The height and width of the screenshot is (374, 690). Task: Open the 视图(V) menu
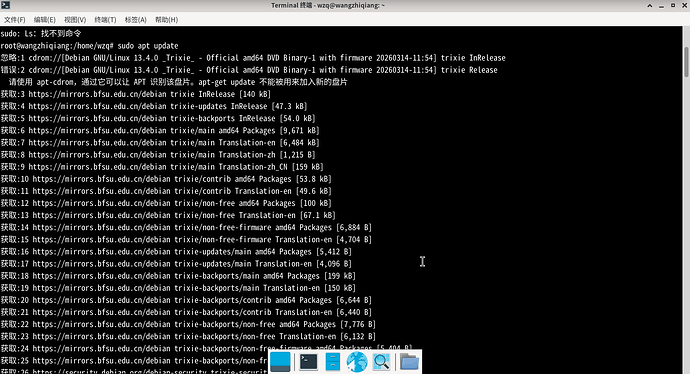click(75, 20)
